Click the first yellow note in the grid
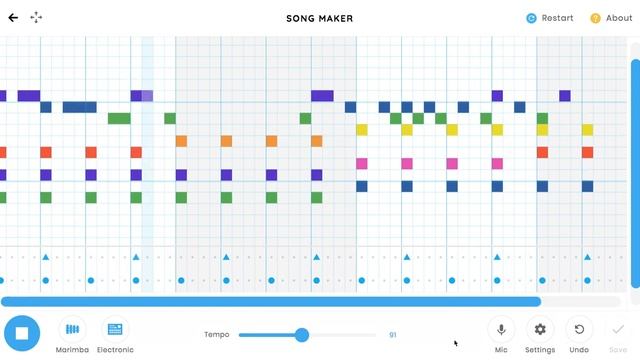Viewport: 640px width, 360px height. tap(362, 130)
